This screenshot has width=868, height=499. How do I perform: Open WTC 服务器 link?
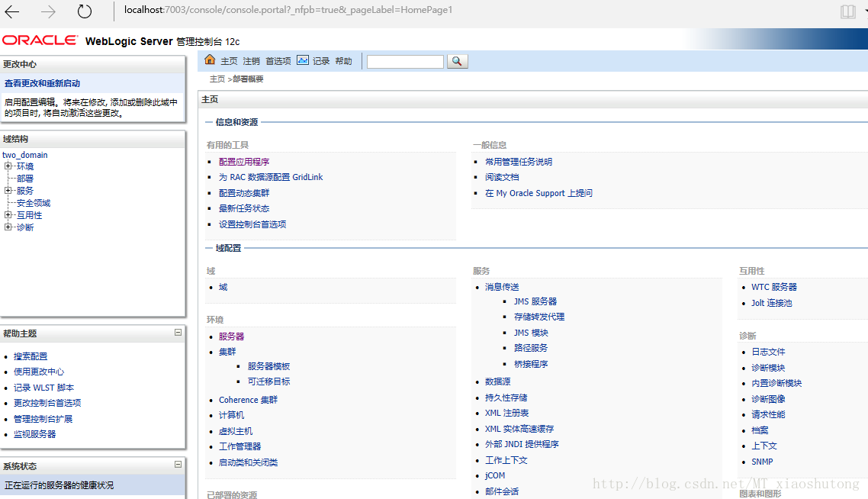(x=774, y=287)
